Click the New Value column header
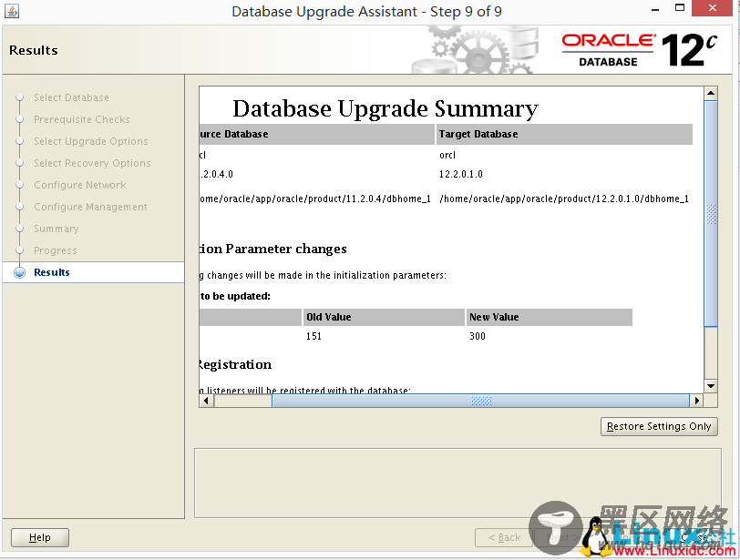The height and width of the screenshot is (560, 740). pyautogui.click(x=550, y=317)
